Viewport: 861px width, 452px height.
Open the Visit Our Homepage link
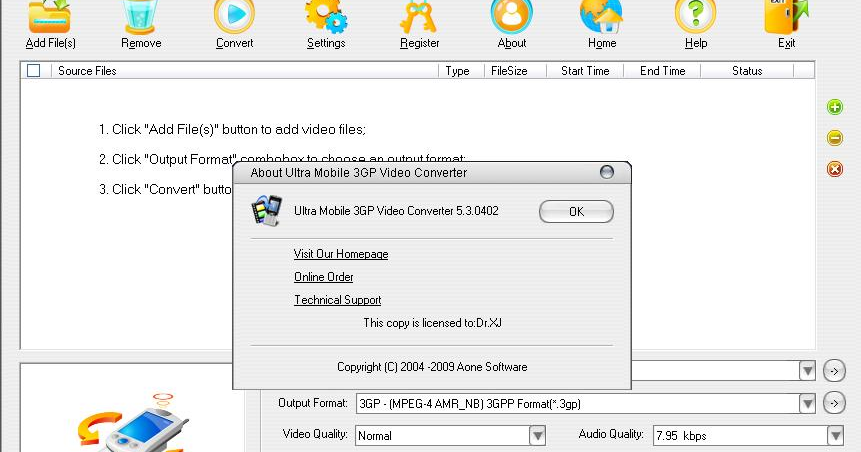341,254
